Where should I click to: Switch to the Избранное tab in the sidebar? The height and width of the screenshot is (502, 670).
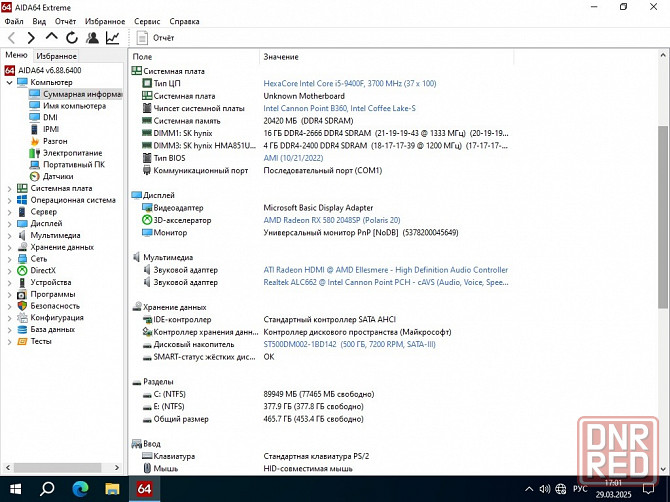click(x=56, y=56)
